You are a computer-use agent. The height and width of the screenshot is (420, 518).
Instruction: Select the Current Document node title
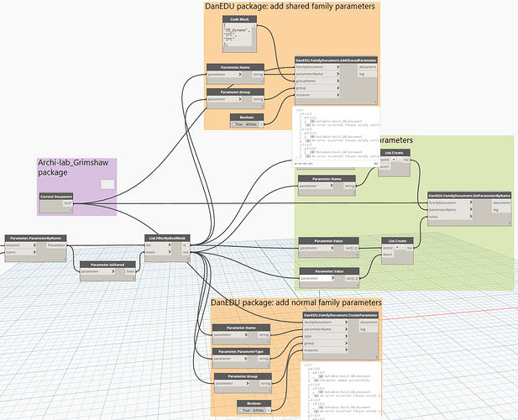pos(56,197)
